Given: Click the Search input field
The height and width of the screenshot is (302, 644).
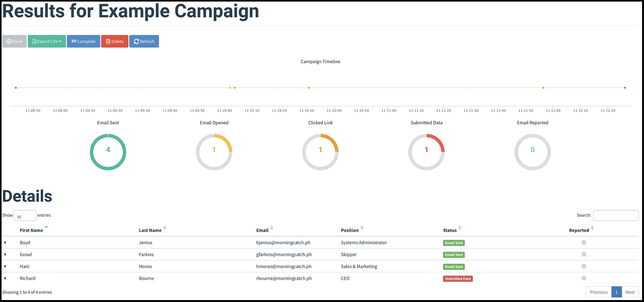Looking at the screenshot, I should [x=616, y=215].
